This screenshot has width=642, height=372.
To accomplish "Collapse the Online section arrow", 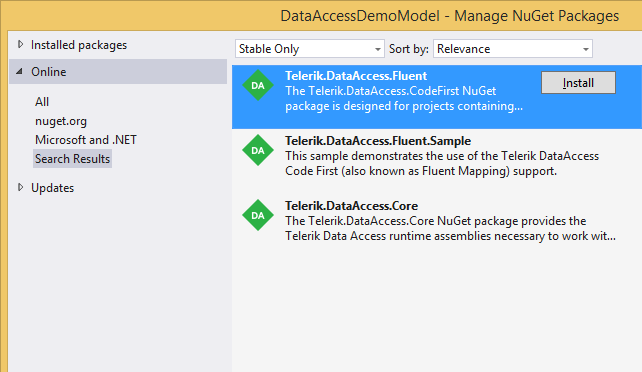I will 19,72.
